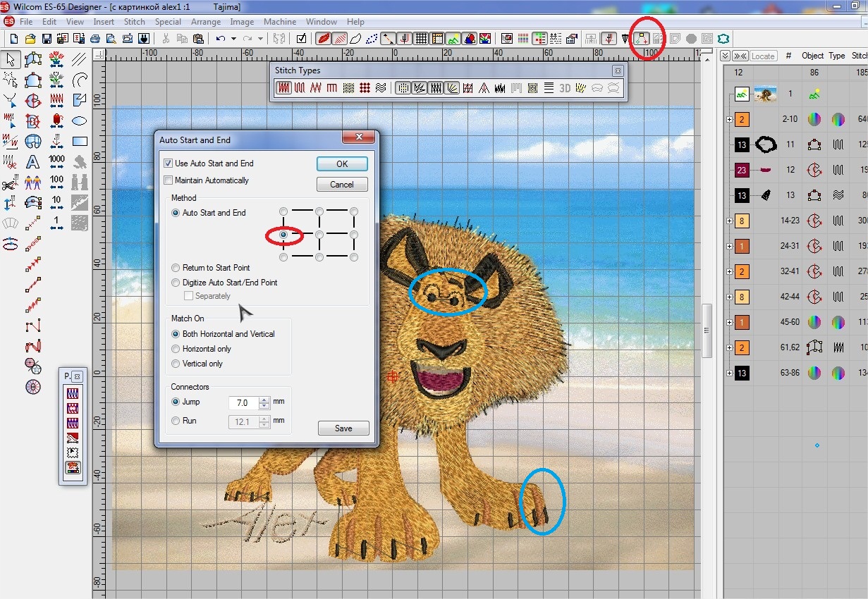Image resolution: width=868 pixels, height=599 pixels.
Task: Select the beach image thumbnail row 1
Action: point(765,94)
